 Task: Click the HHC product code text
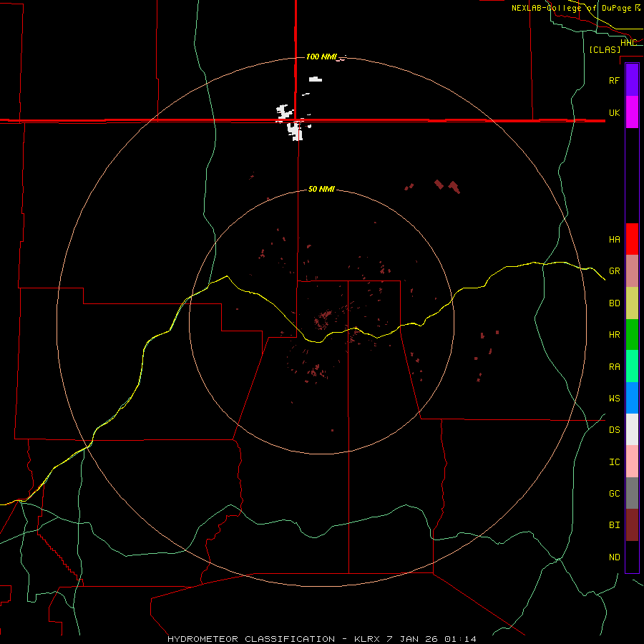628,43
